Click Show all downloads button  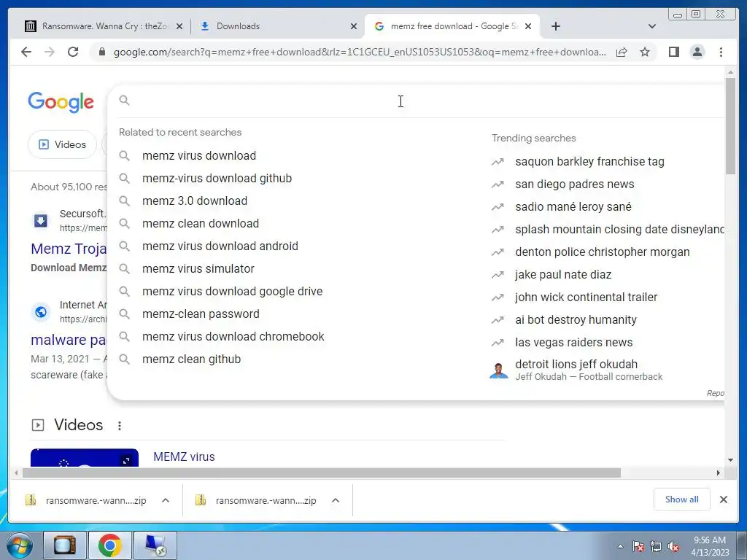682,499
